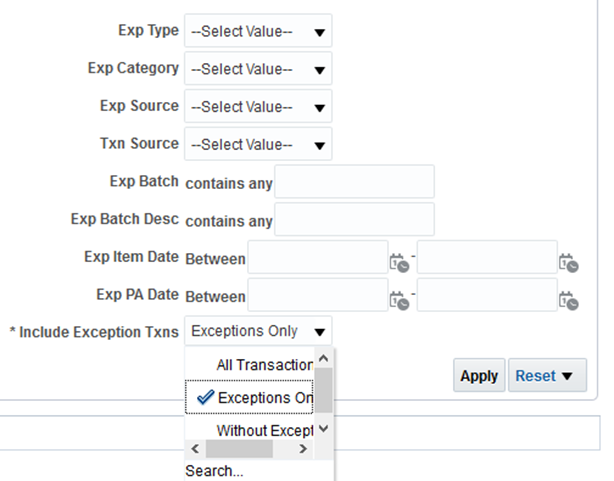Select Without Exceptions option in list

(x=264, y=430)
